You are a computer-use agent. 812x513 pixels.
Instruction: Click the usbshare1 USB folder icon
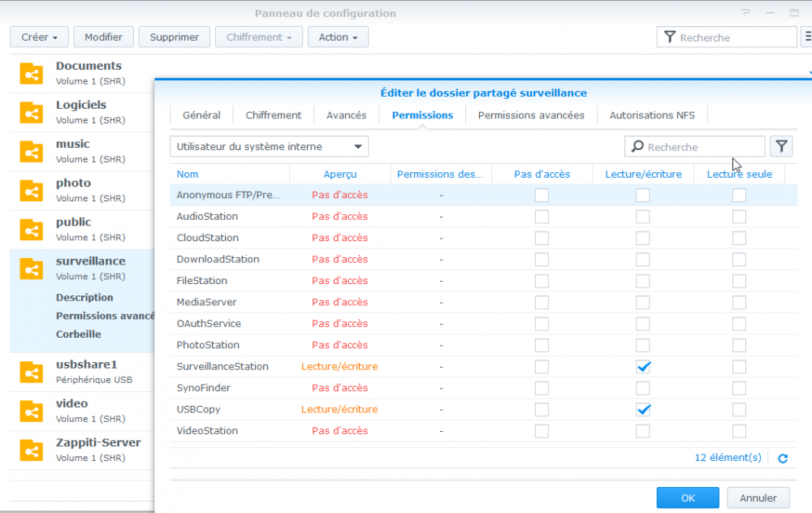32,372
